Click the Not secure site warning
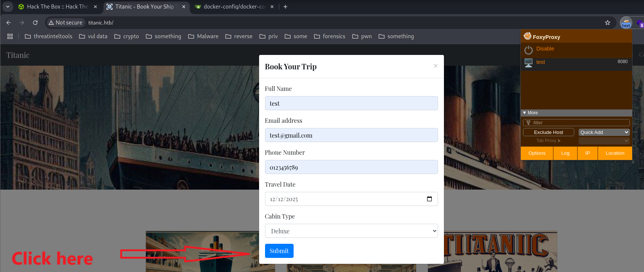 (x=65, y=23)
